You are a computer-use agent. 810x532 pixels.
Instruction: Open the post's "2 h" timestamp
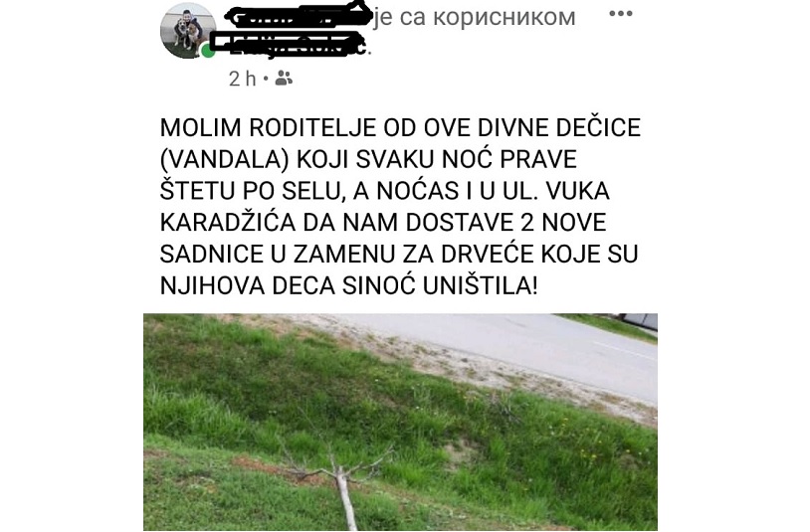[242, 79]
